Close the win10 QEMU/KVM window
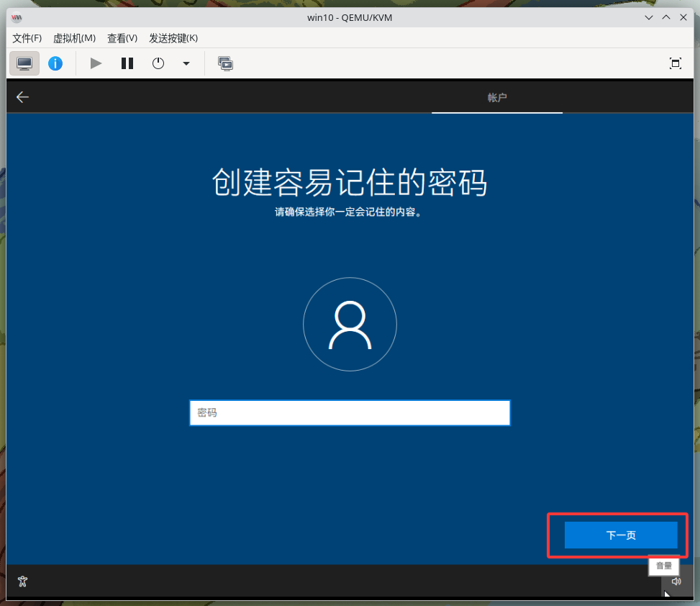700x606 pixels. pyautogui.click(x=683, y=17)
